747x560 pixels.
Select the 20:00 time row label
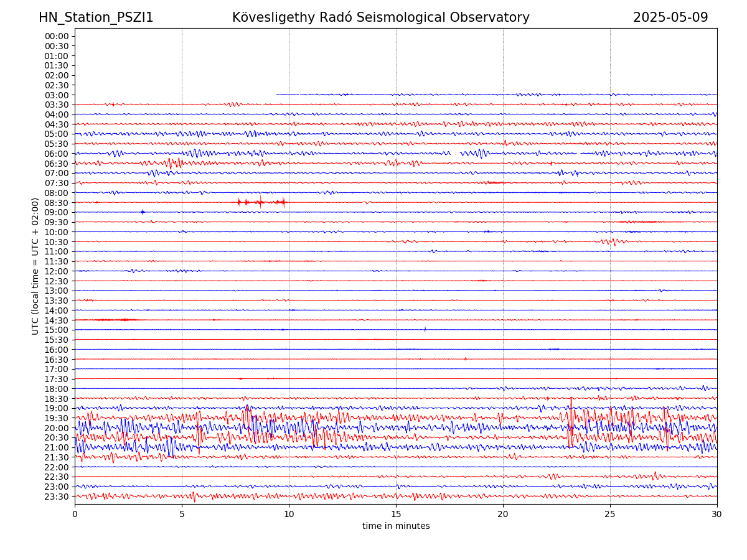(x=56, y=428)
